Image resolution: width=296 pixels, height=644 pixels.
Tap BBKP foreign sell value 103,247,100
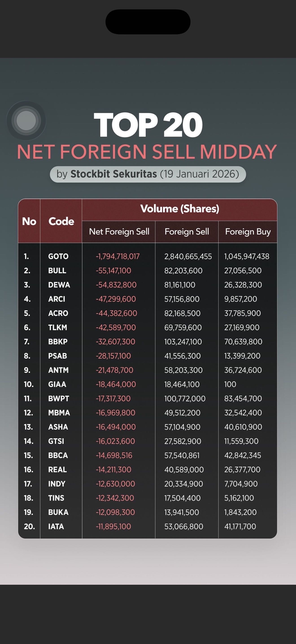coord(183,342)
